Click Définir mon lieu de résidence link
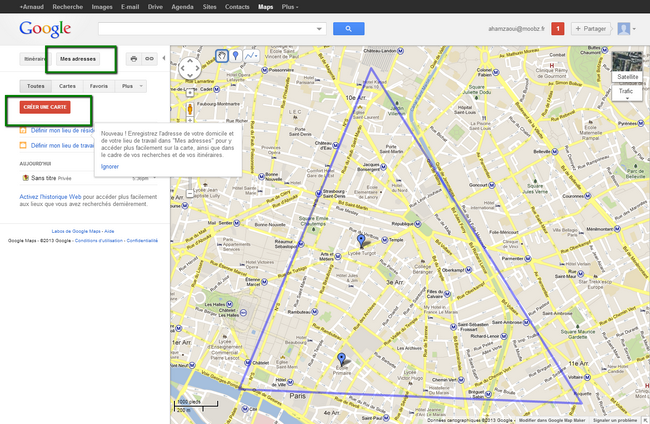Image resolution: width=650 pixels, height=424 pixels. click(63, 131)
